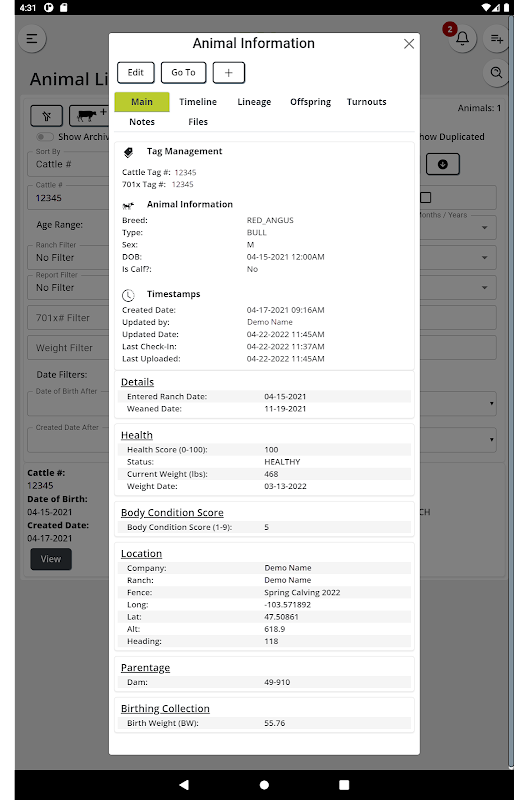The height and width of the screenshot is (800, 514).
Task: Click the status value HEALTHY
Action: [x=282, y=462]
